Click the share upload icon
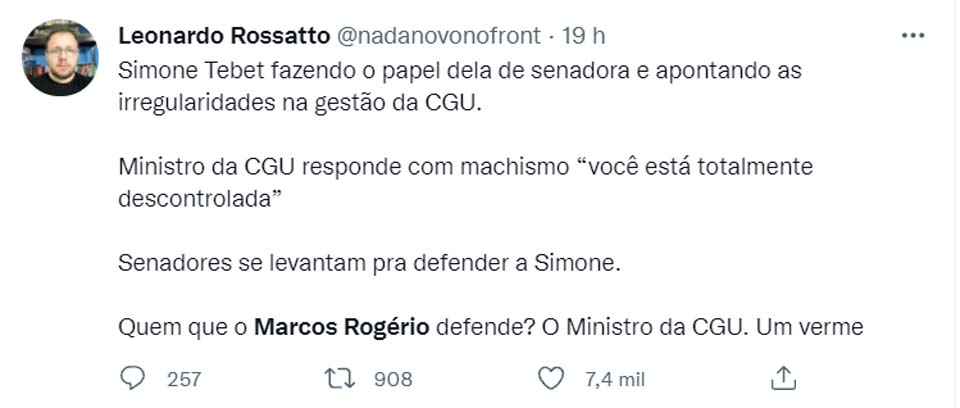 point(784,377)
